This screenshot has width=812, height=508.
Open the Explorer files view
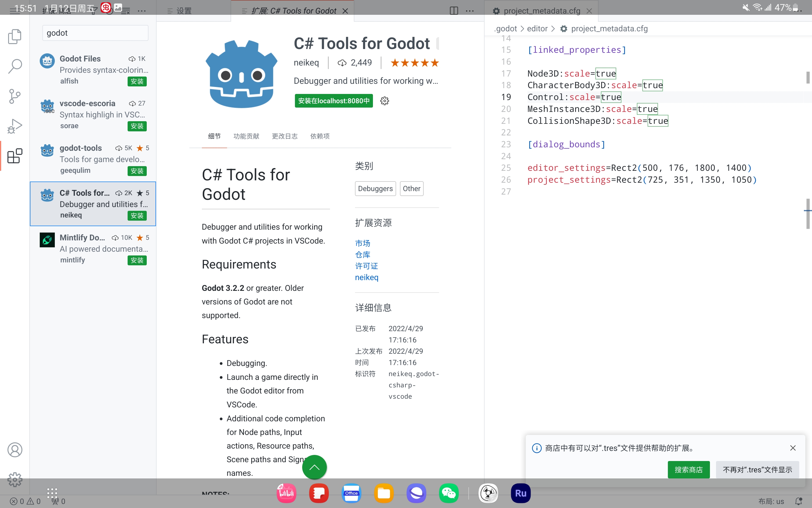(x=14, y=36)
